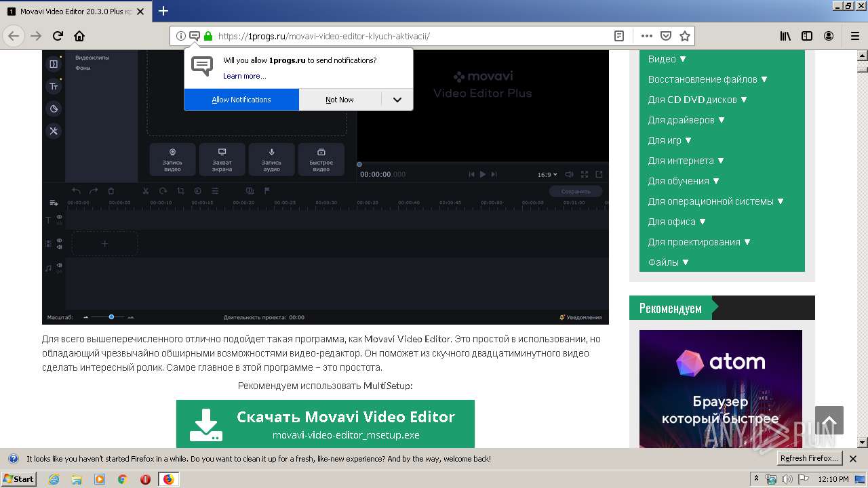Image resolution: width=868 pixels, height=488 pixels.
Task: Expand Видео category menu
Action: pyautogui.click(x=667, y=59)
